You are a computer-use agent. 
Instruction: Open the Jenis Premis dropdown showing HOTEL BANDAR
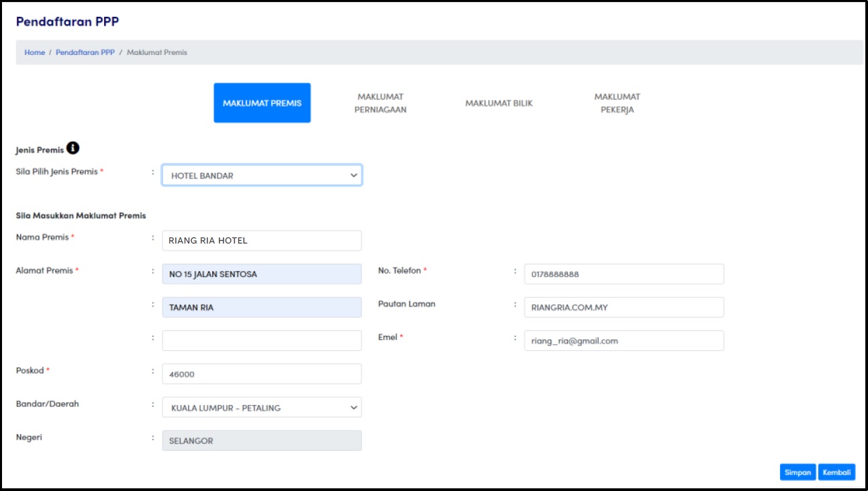pyautogui.click(x=262, y=176)
